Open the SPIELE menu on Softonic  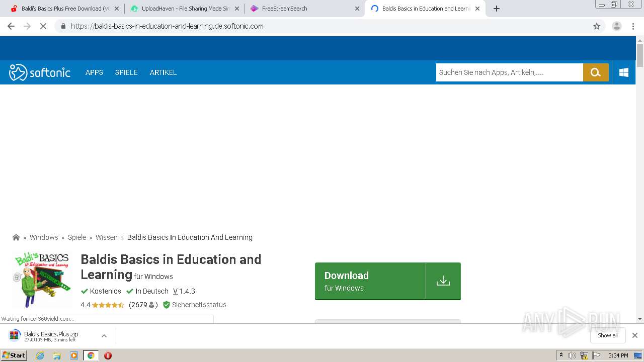click(x=126, y=72)
